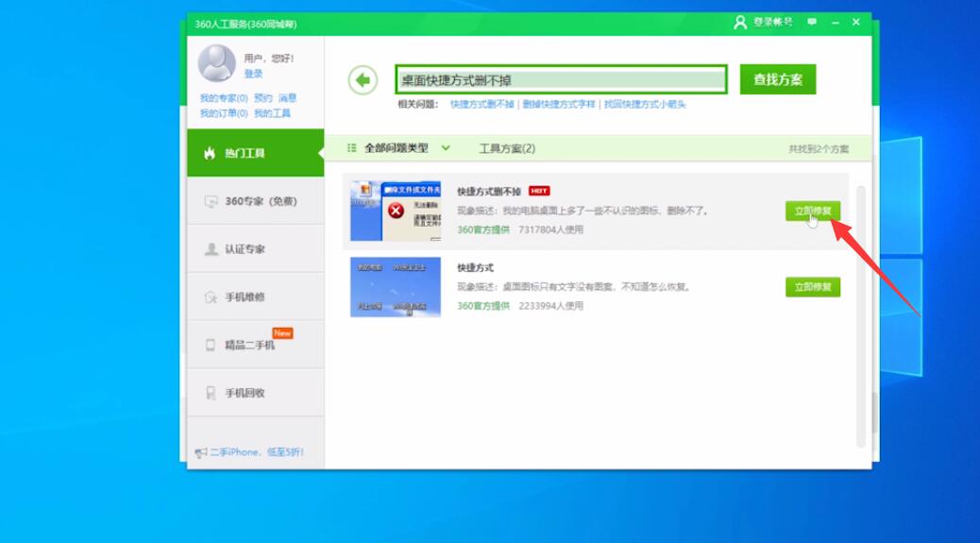Click 立即修复 for 快捷方式删不掉
This screenshot has width=980, height=543.
click(812, 211)
